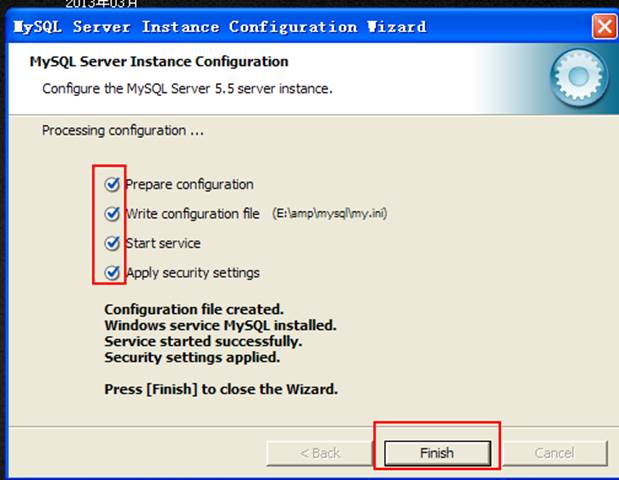Click the disabled Back button
Viewport: 619px width, 480px height.
[x=320, y=453]
